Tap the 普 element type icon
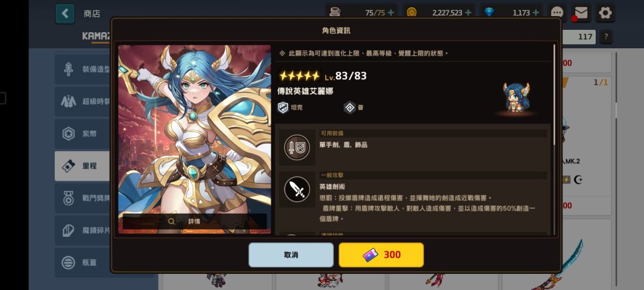The width and height of the screenshot is (644, 290). click(349, 107)
